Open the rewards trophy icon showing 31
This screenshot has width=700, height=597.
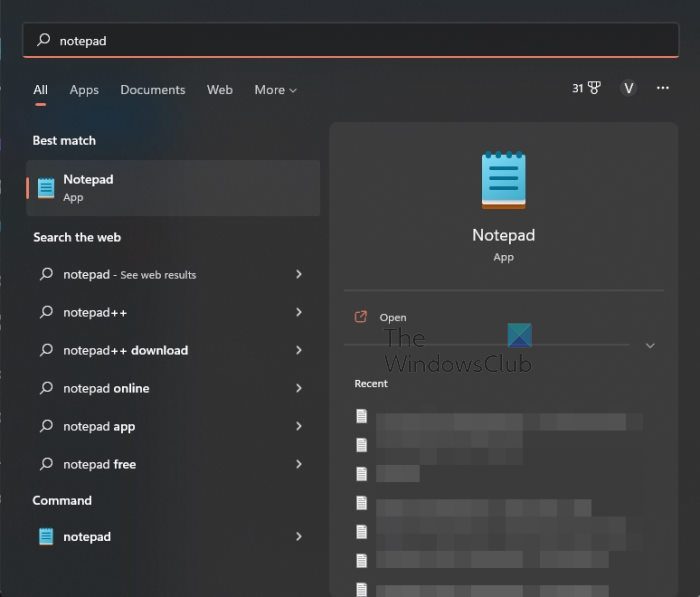586,88
